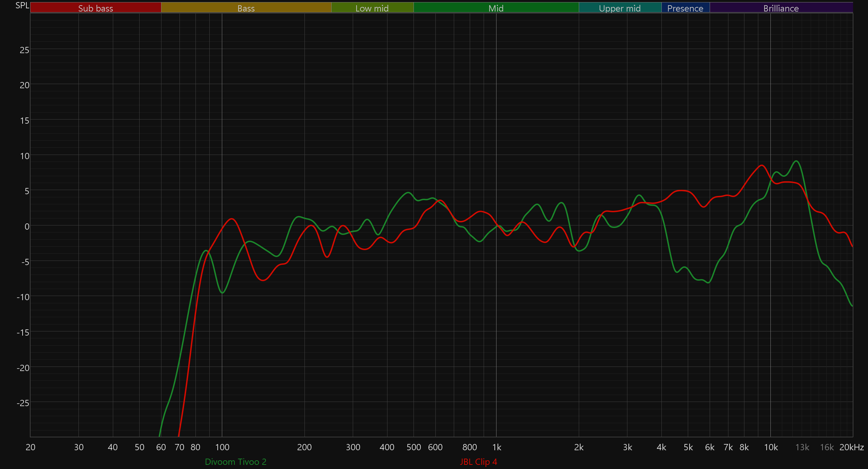This screenshot has width=868, height=469.
Task: Select the Presence band header
Action: pyautogui.click(x=685, y=8)
